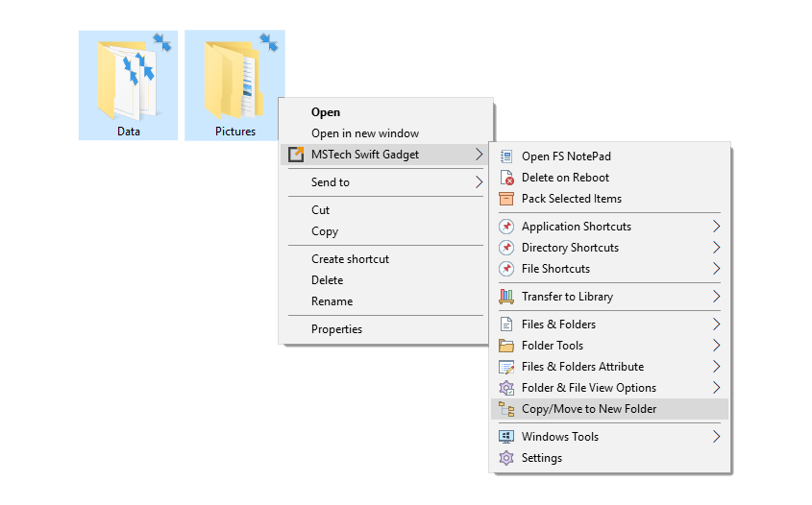Expand the Send to submenu arrow

pyautogui.click(x=478, y=182)
